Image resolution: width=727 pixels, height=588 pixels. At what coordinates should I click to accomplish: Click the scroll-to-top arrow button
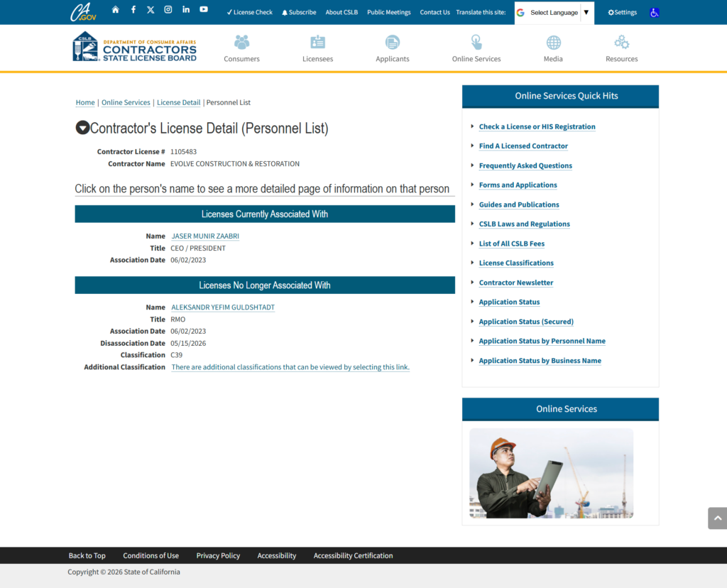click(717, 518)
